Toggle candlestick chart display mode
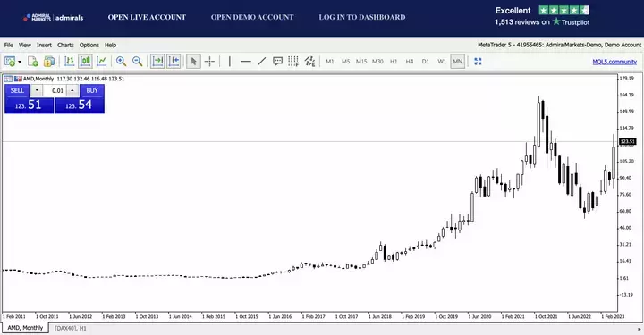 (86, 62)
